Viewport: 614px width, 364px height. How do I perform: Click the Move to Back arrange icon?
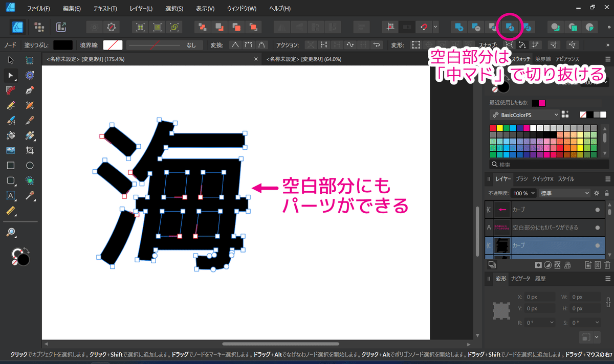(203, 27)
